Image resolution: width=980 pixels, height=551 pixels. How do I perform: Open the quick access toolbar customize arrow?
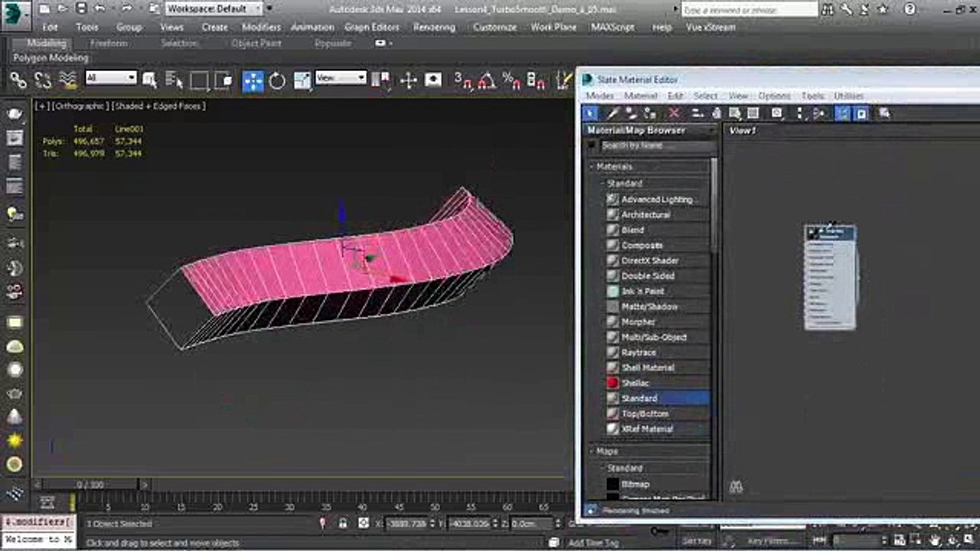click(269, 8)
